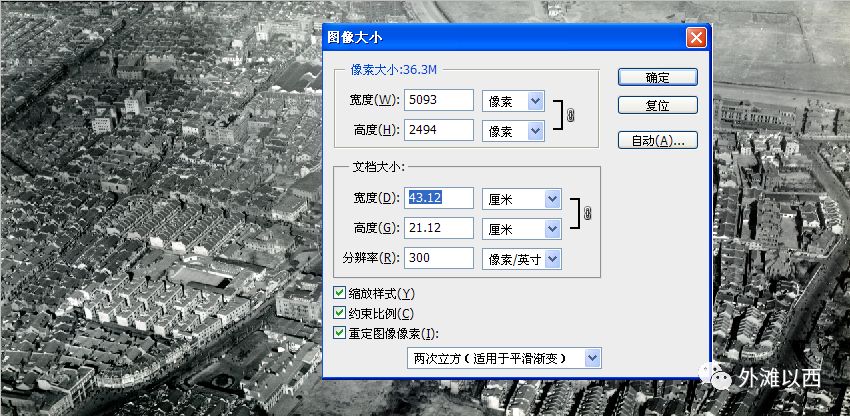The width and height of the screenshot is (850, 416).
Task: Open pixel width unit dropdown 像素
Action: point(513,101)
